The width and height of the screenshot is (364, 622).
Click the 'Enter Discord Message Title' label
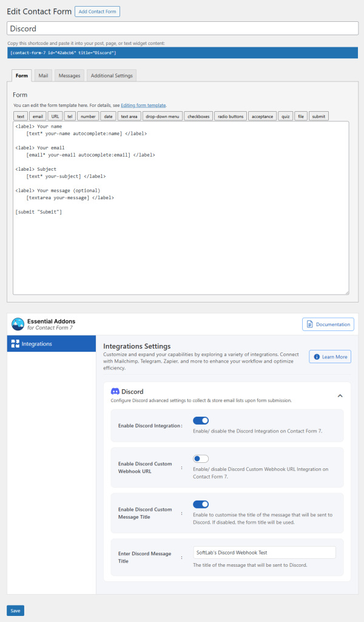click(144, 558)
